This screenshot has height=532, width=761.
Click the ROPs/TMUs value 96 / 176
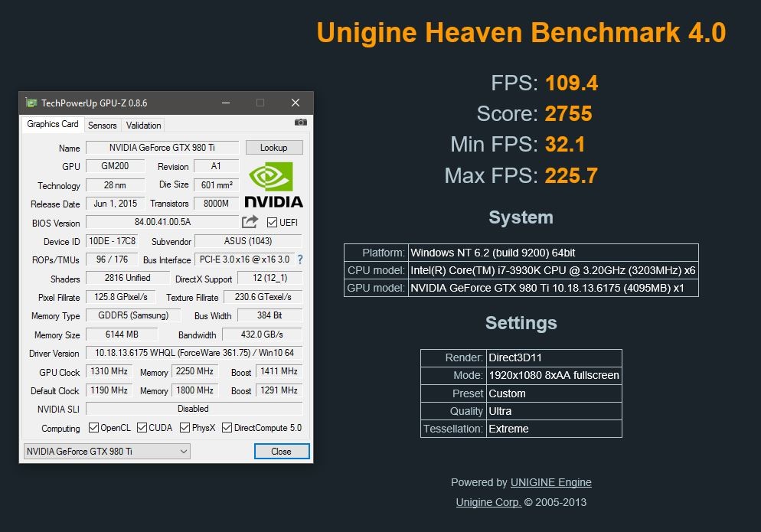pyautogui.click(x=112, y=259)
